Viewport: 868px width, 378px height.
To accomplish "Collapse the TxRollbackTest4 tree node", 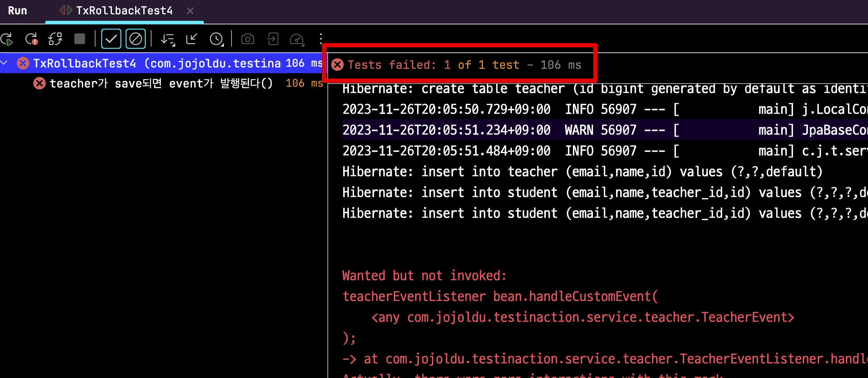I will tap(5, 63).
